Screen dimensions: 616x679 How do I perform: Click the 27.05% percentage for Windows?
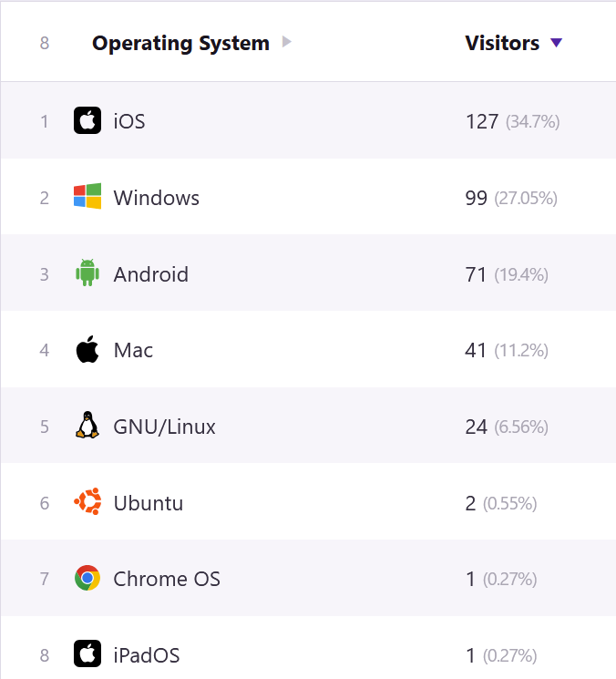click(526, 199)
